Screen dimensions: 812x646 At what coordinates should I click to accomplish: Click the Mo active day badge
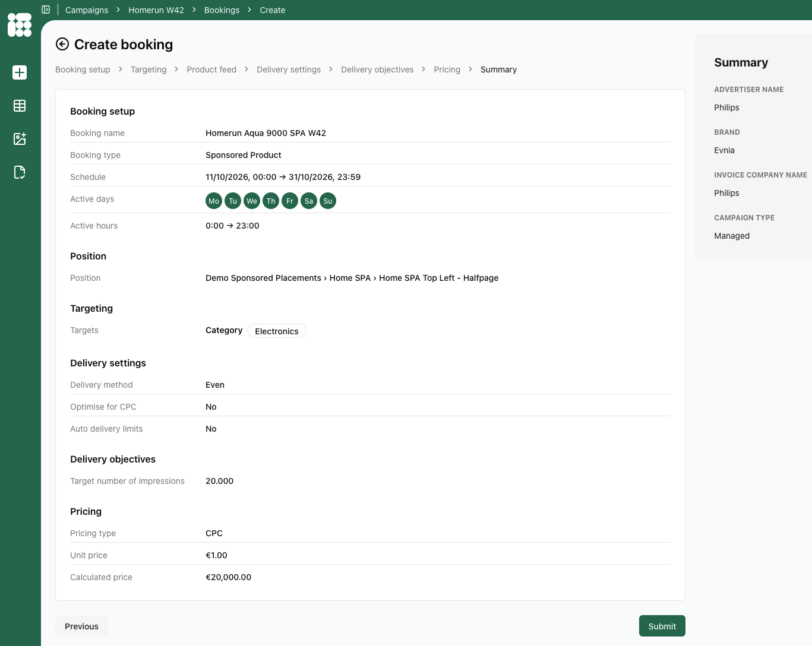tap(214, 201)
